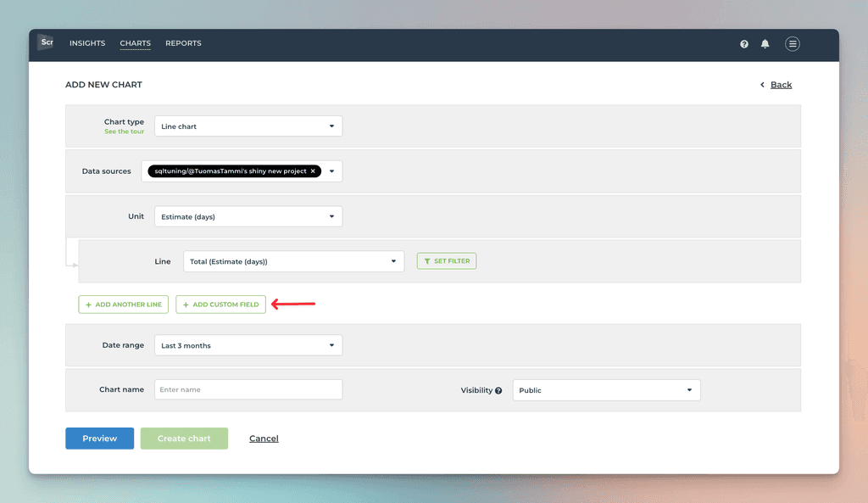Open the Line selection dropdown

[292, 260]
